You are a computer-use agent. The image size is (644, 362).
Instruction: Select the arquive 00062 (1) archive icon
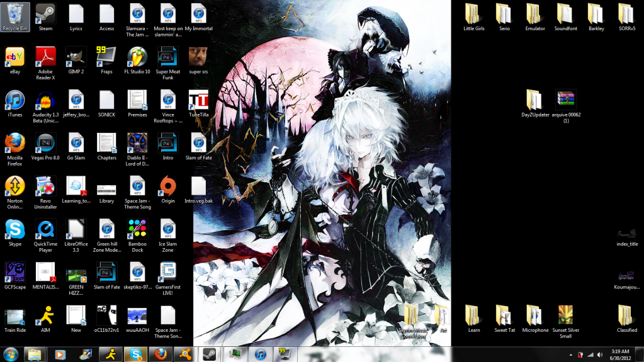[x=565, y=106]
